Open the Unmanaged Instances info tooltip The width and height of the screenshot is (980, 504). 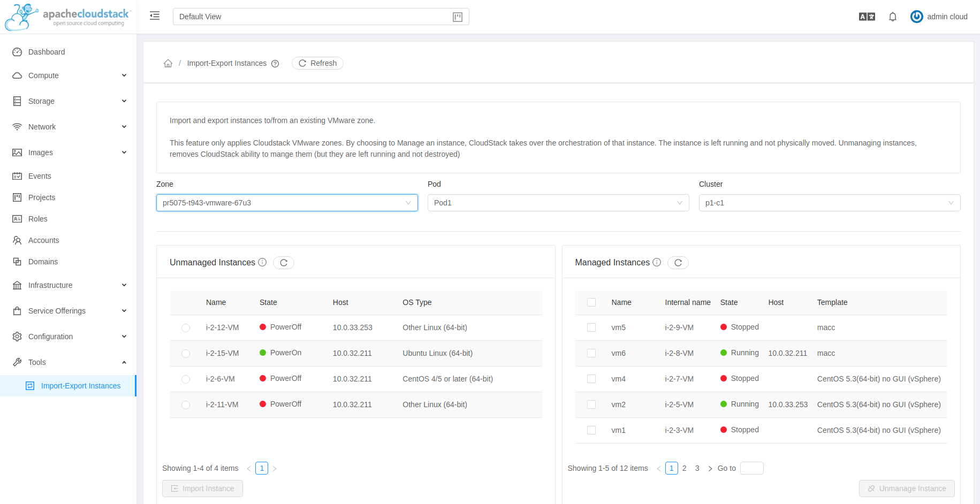coord(262,262)
